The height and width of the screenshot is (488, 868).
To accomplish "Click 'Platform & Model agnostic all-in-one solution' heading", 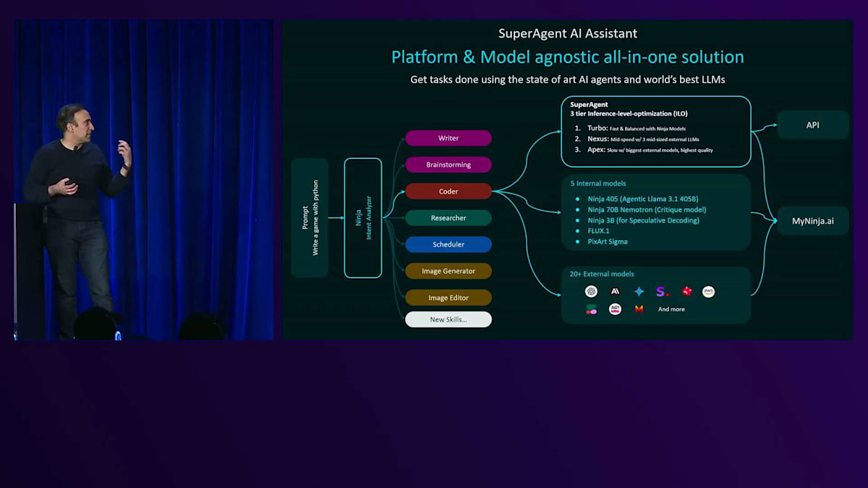I will 568,57.
